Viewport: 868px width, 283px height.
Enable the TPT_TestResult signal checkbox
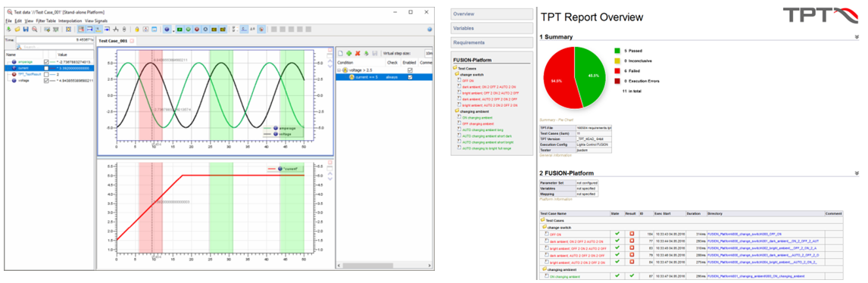point(46,75)
